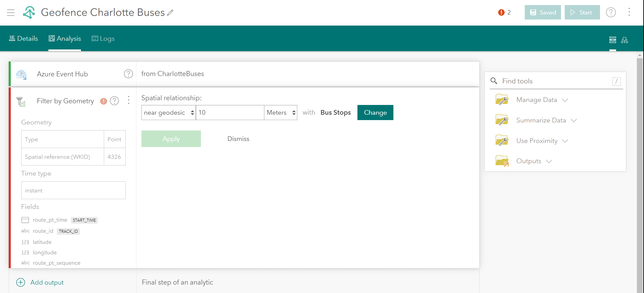Select the START_TIME tag on route_pt_time
The width and height of the screenshot is (644, 293).
84,220
